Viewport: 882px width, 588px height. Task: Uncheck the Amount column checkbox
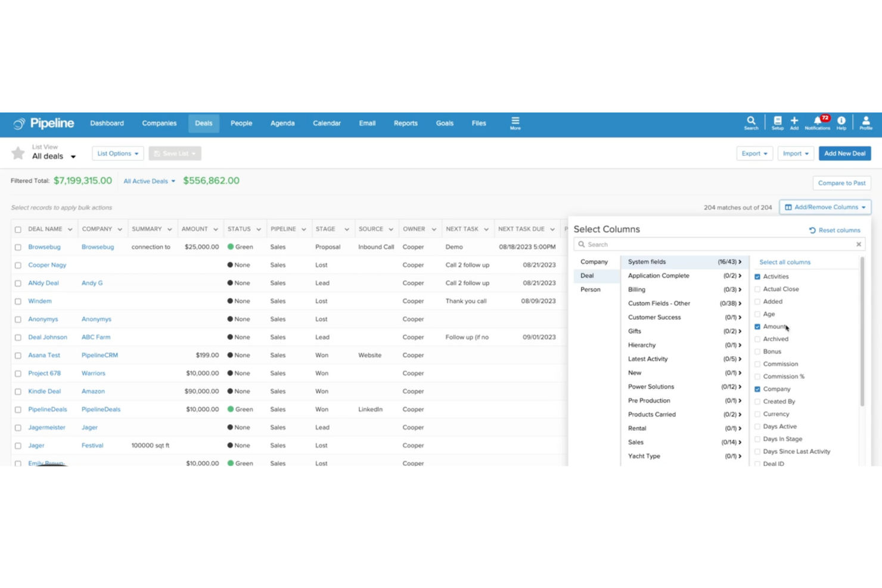757,326
